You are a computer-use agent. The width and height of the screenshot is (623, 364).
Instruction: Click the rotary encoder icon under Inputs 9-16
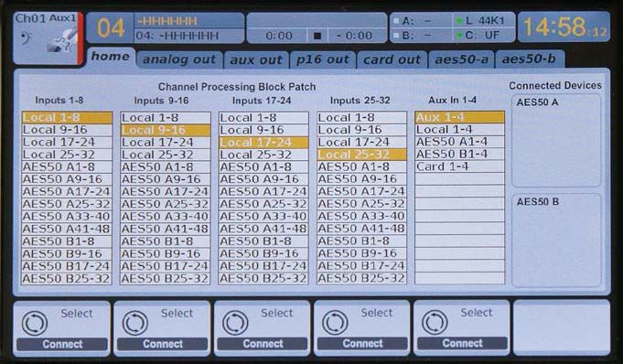pos(135,323)
